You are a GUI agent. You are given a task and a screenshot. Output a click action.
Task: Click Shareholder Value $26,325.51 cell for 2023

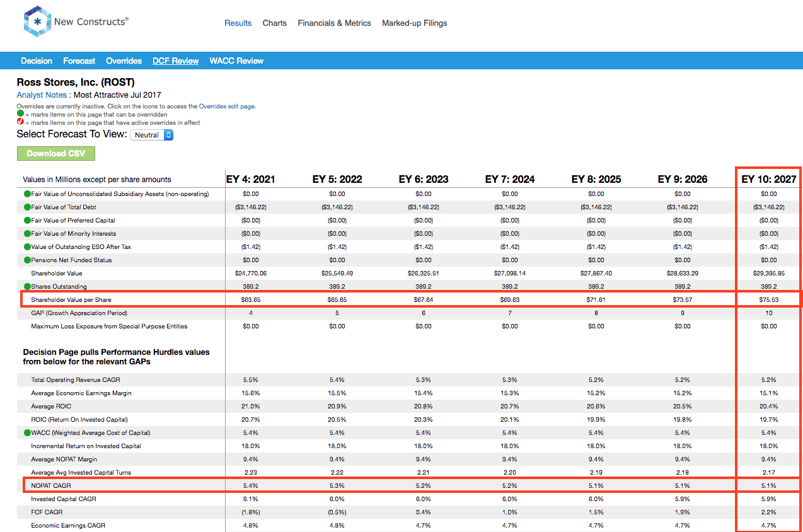coord(424,273)
